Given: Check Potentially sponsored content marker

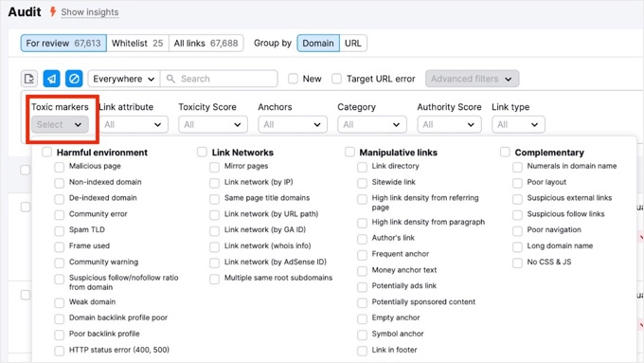Looking at the screenshot, I should click(362, 302).
